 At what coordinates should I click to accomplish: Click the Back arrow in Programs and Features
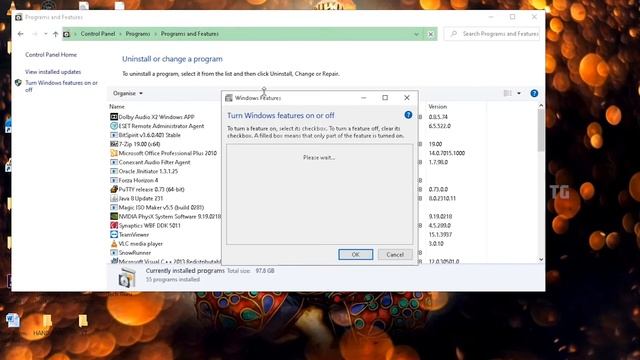(x=21, y=34)
